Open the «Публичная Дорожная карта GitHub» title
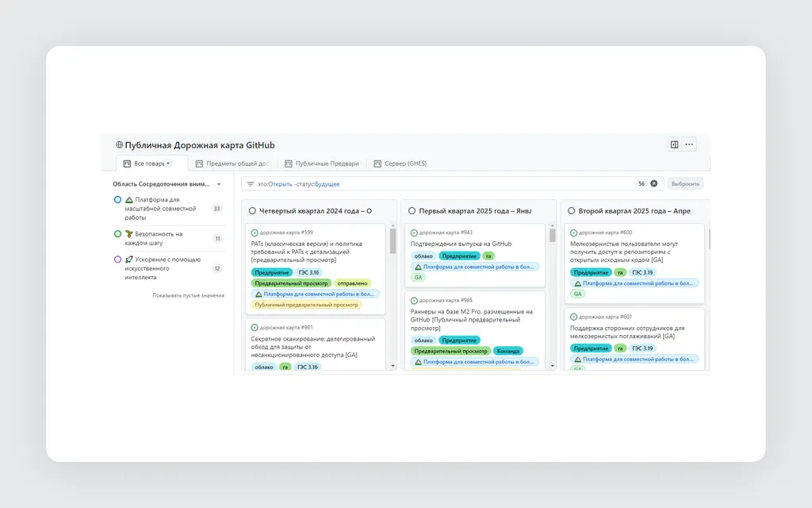The width and height of the screenshot is (812, 508). (200, 145)
